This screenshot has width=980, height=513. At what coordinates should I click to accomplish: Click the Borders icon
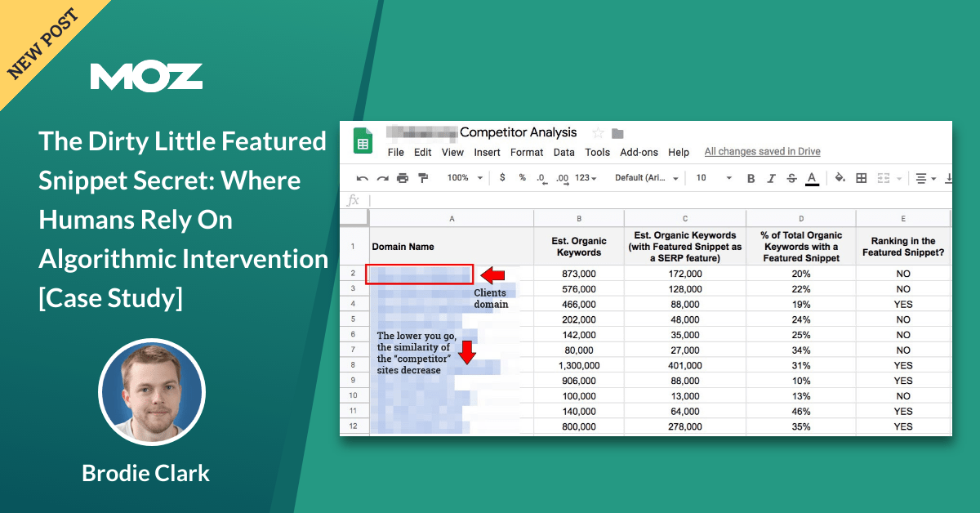point(861,178)
